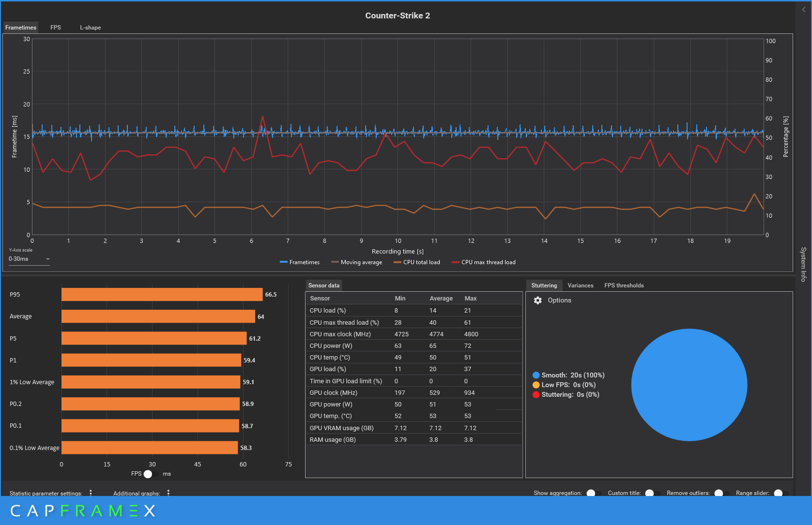Select the GPU temp. (°C) row
Viewport: 812px width, 525px height.
pyautogui.click(x=414, y=416)
